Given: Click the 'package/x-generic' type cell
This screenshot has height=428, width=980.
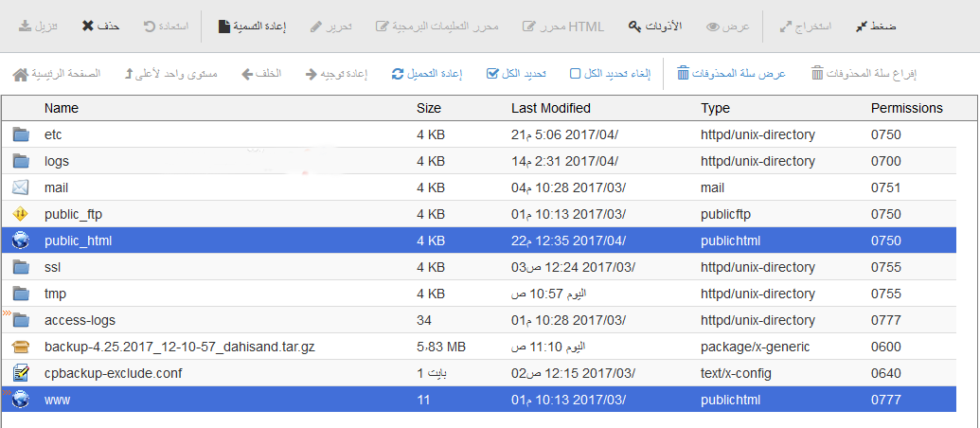Looking at the screenshot, I should [755, 347].
